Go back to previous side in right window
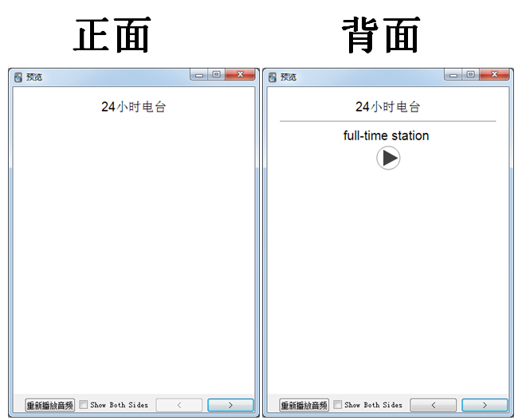518x420 pixels. click(x=433, y=405)
